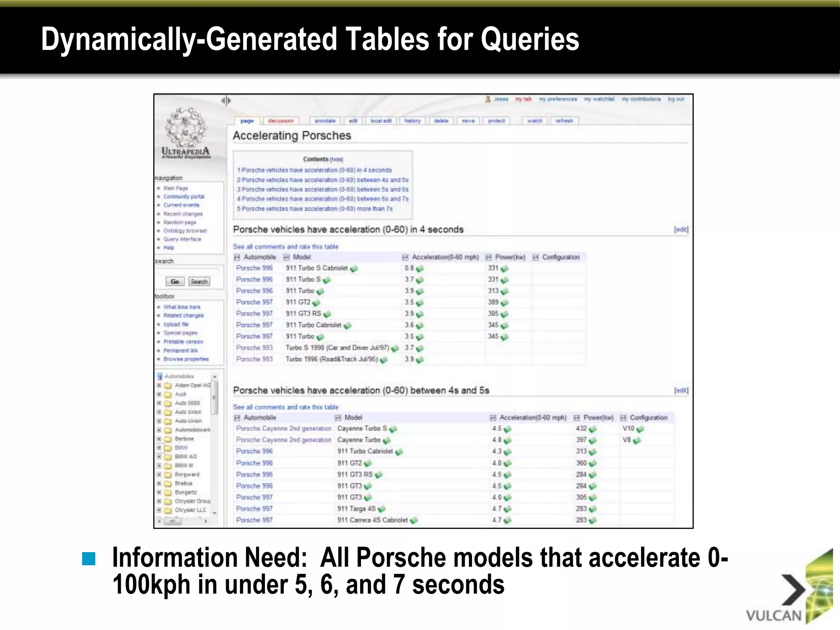The width and height of the screenshot is (840, 630).
Task: Hide the Contents table via hide link
Action: click(x=336, y=160)
